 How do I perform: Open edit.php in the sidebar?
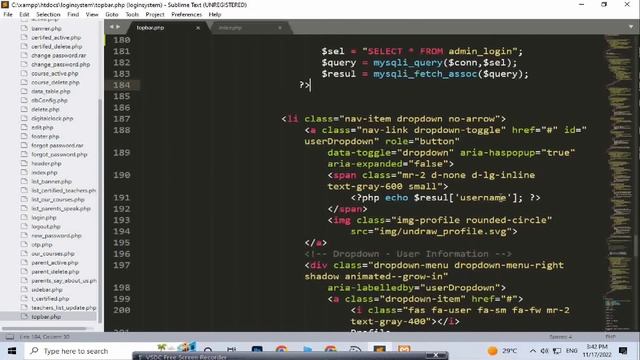click(x=42, y=127)
